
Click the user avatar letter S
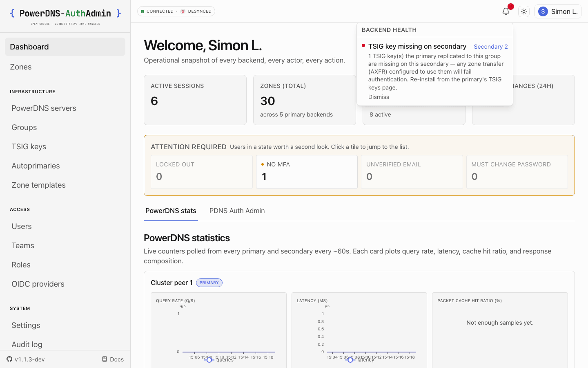point(543,11)
